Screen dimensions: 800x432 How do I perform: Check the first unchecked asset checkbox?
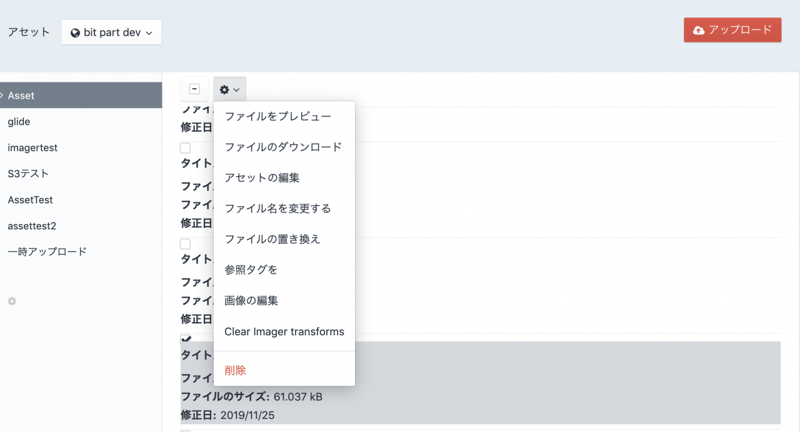(185, 148)
